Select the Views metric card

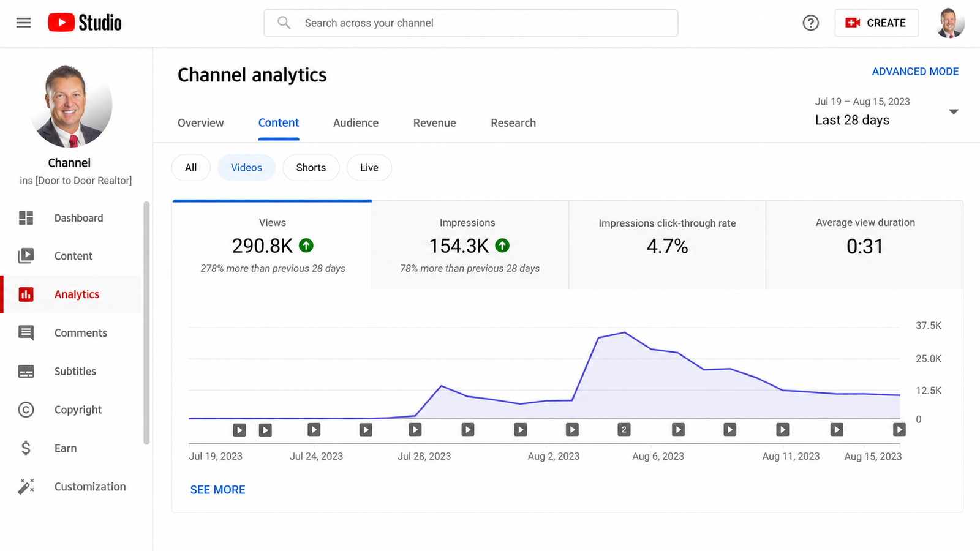[x=273, y=245]
